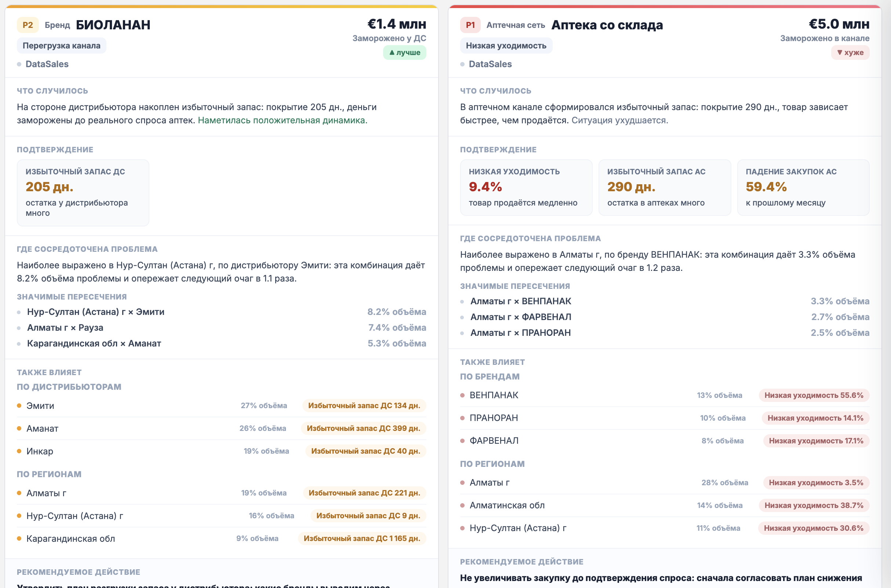Select the 'Алматинская обл' region row
891x588 pixels.
665,505
